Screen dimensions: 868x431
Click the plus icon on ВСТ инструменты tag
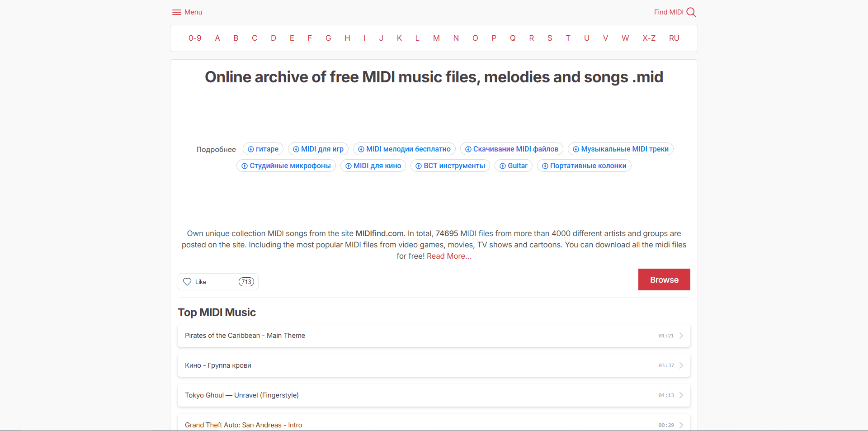coord(418,166)
